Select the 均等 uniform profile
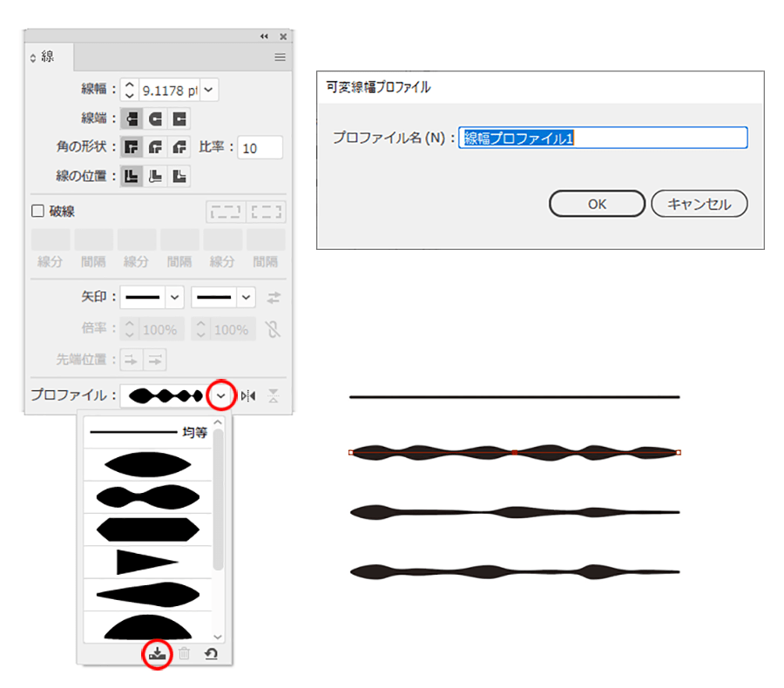Viewport: 784px width, 688px height. (x=148, y=432)
